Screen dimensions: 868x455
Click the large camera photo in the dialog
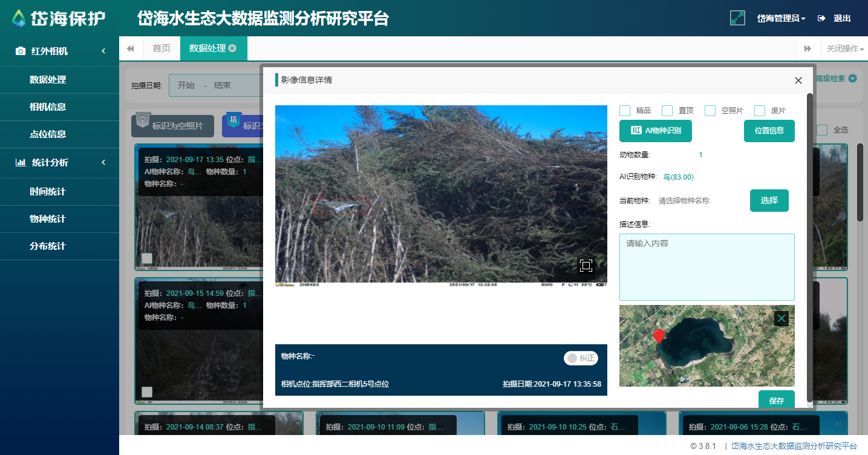(441, 195)
